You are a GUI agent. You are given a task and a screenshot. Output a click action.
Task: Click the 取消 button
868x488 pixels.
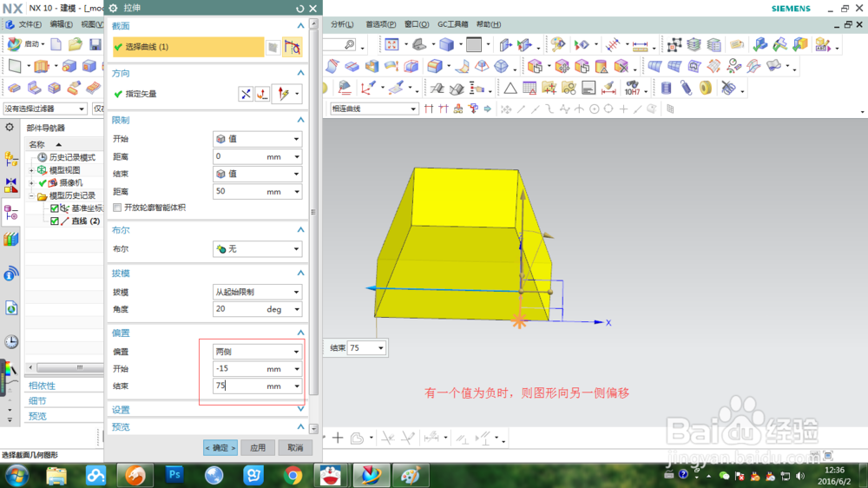295,447
